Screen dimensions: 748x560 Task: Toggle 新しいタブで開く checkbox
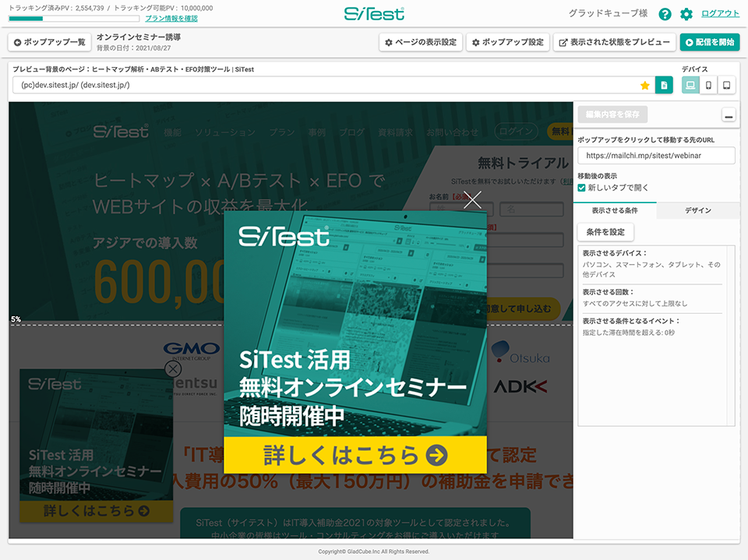click(x=581, y=188)
